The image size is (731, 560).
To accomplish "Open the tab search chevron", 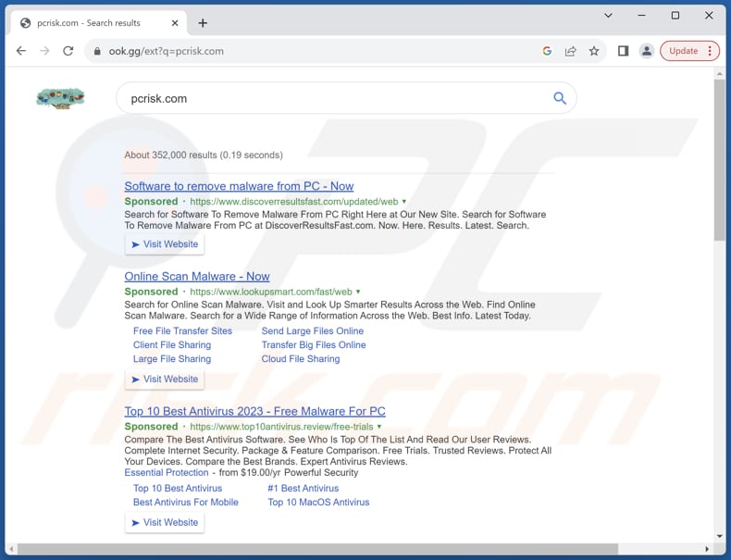I will pyautogui.click(x=608, y=16).
